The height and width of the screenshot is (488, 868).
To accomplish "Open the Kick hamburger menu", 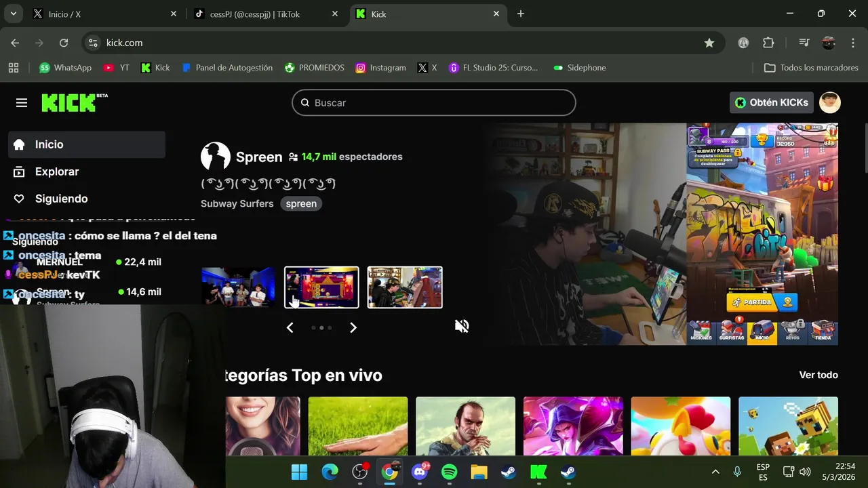I will pos(22,102).
